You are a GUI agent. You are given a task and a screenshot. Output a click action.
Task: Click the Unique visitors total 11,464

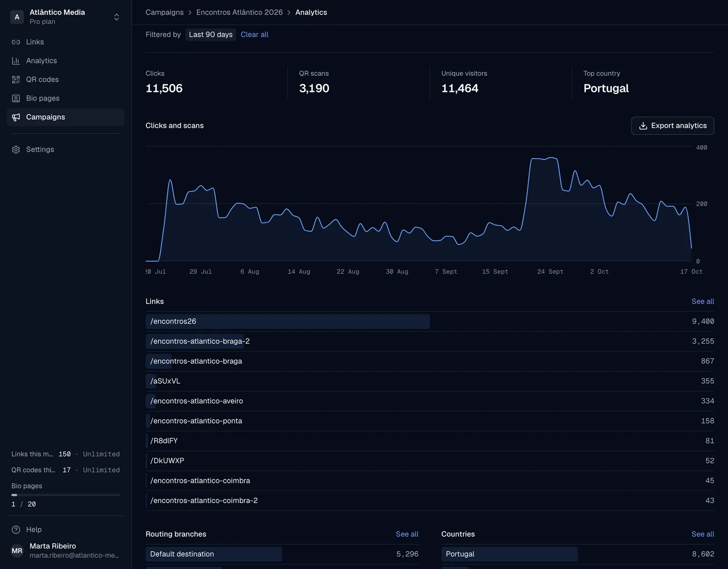460,88
